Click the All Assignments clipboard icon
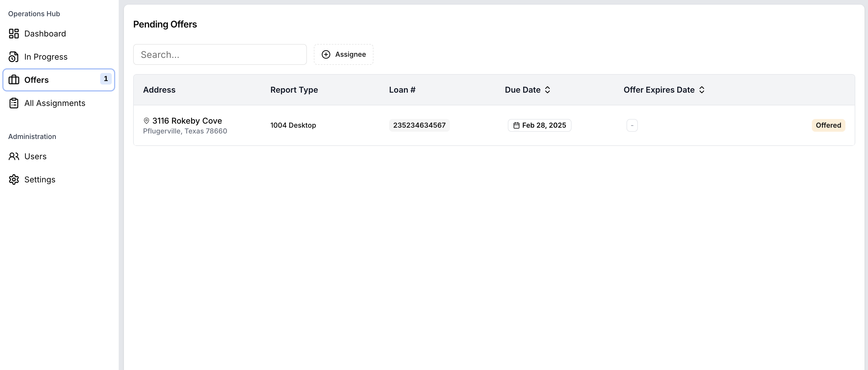The height and width of the screenshot is (370, 868). (x=14, y=103)
